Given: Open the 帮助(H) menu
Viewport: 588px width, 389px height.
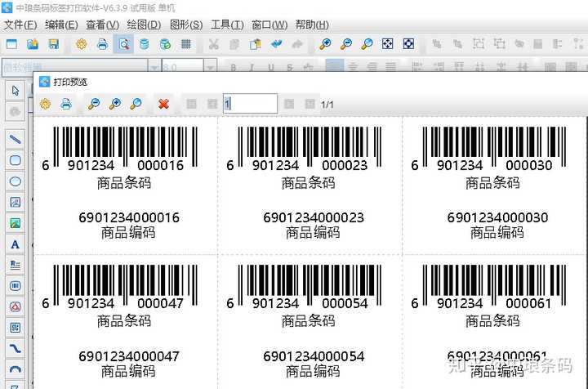Looking at the screenshot, I should coord(312,25).
